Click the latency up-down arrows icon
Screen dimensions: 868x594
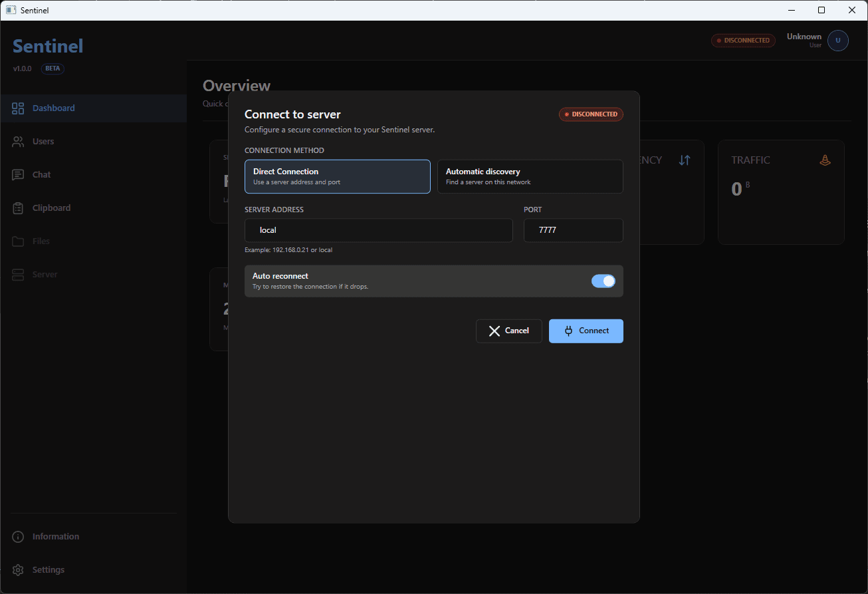pos(685,160)
